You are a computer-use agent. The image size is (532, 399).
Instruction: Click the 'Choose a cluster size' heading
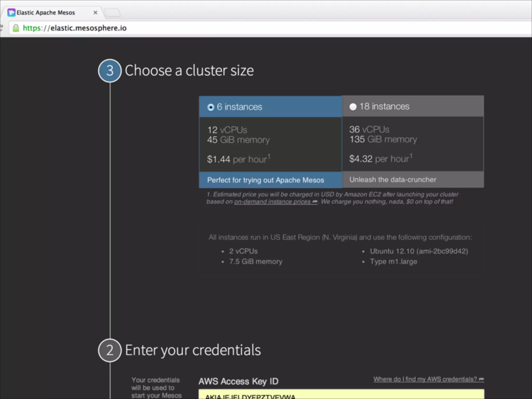click(x=189, y=71)
